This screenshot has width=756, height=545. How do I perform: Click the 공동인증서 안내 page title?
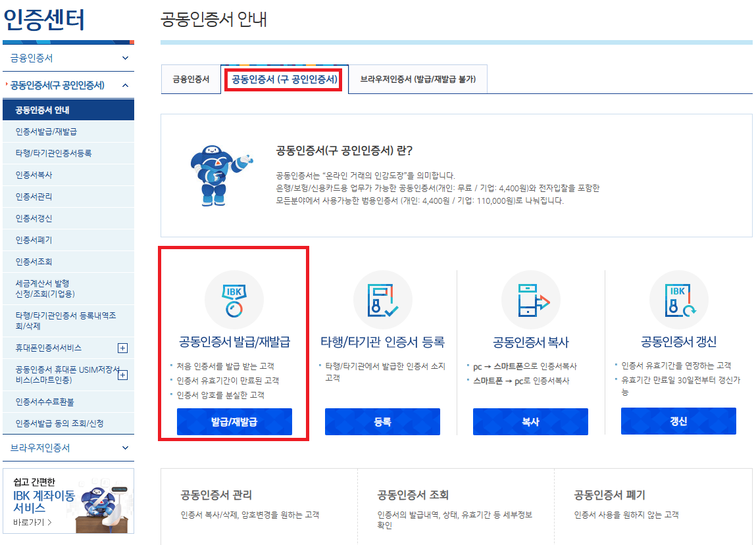click(214, 20)
